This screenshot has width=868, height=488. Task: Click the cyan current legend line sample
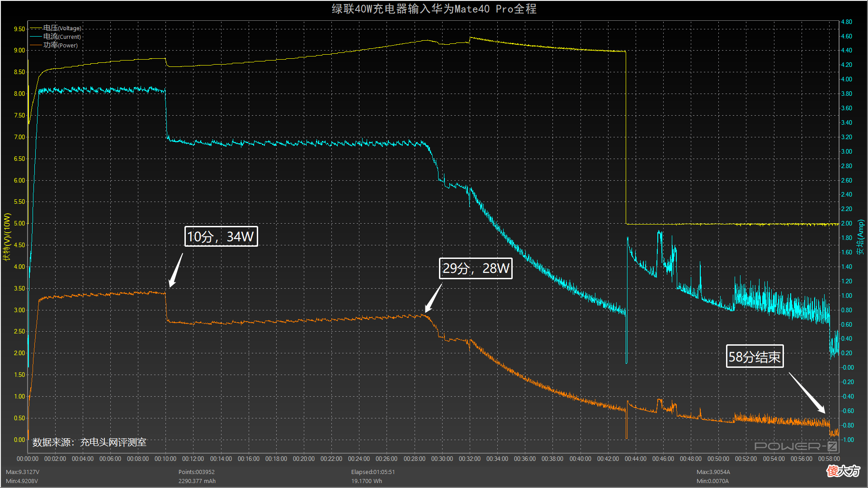pos(36,37)
